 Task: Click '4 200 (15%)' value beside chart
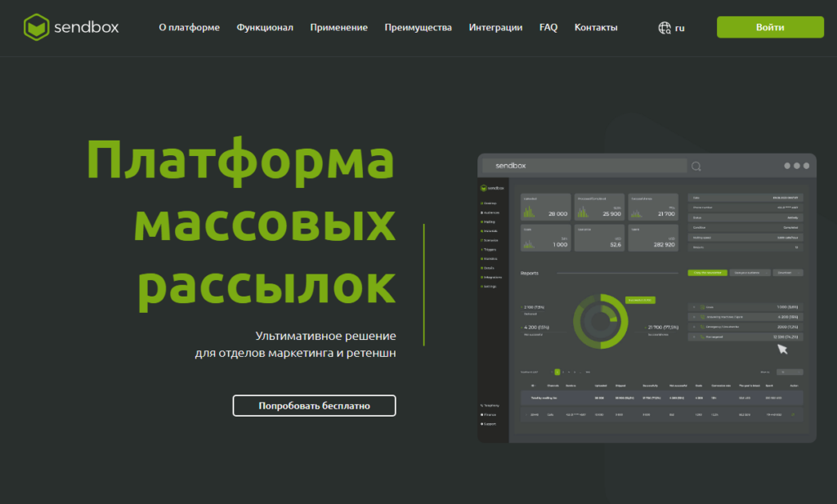coord(536,328)
